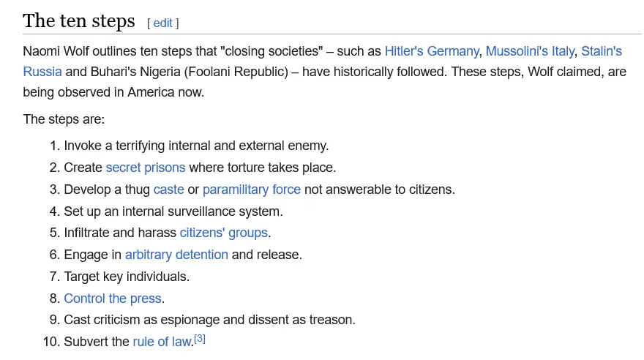Click step 7 Target key individuals
Viewport: 644px width, 360px height.
(127, 277)
